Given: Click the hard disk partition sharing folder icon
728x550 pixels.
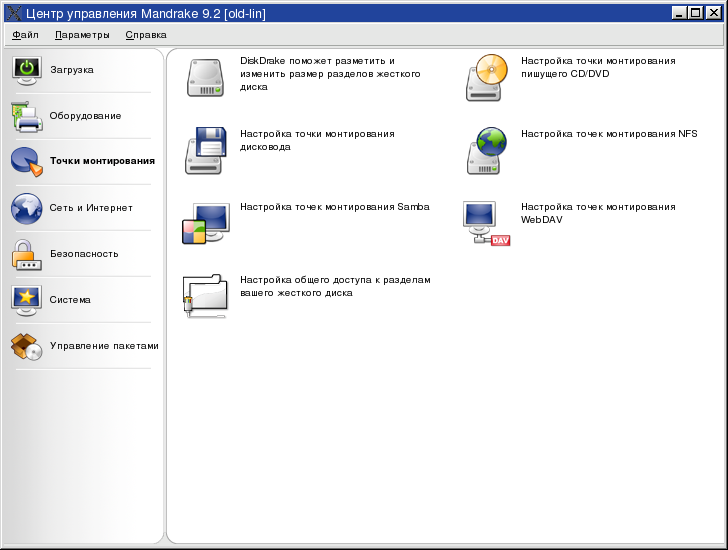Looking at the screenshot, I should 206,296.
